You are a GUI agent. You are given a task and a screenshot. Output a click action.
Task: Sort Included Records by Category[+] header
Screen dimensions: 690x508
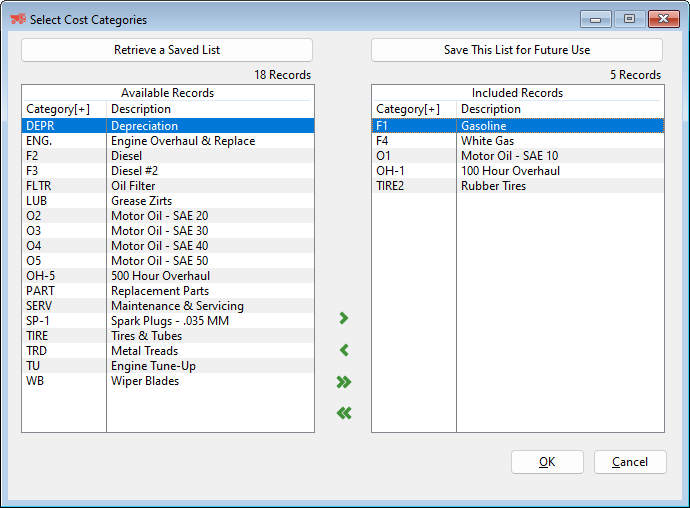point(408,109)
